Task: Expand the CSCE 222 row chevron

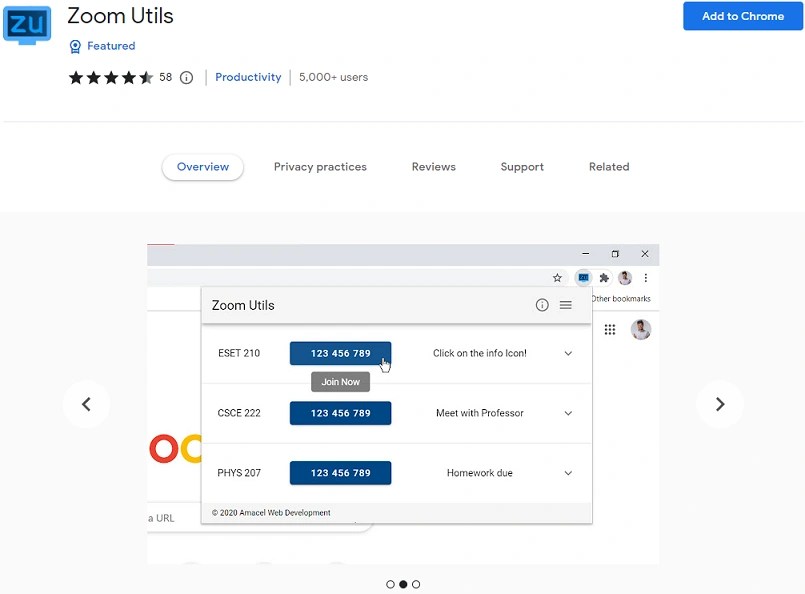Action: pyautogui.click(x=568, y=413)
